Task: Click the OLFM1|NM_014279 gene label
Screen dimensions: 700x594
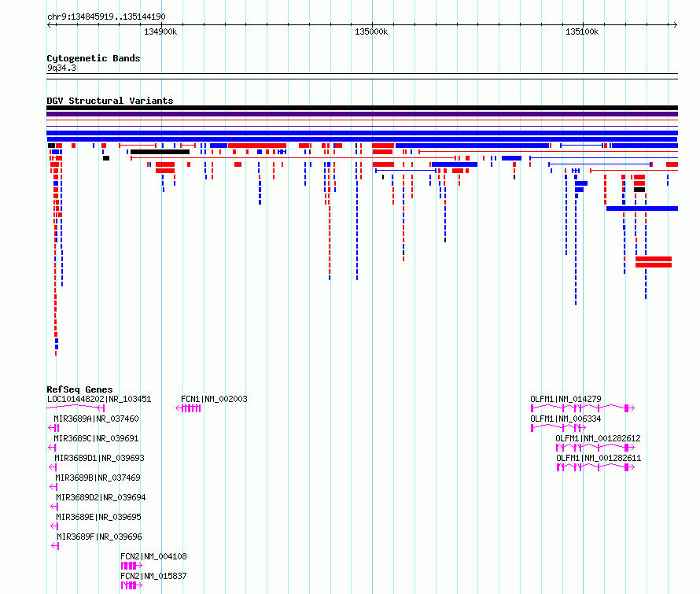Action: pos(566,399)
